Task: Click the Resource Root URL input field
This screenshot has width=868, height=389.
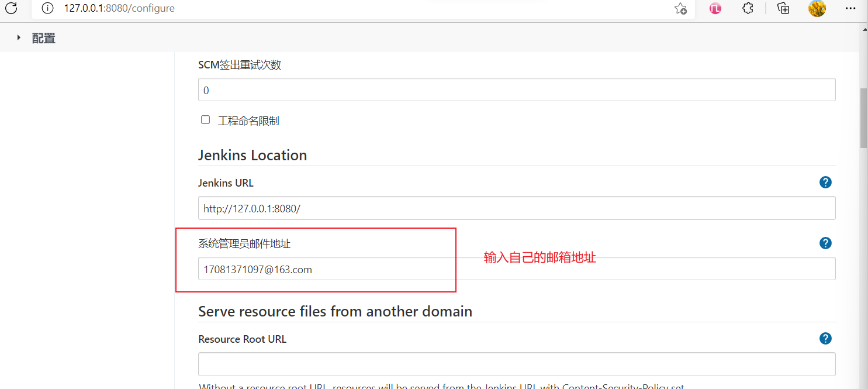Action: tap(517, 364)
